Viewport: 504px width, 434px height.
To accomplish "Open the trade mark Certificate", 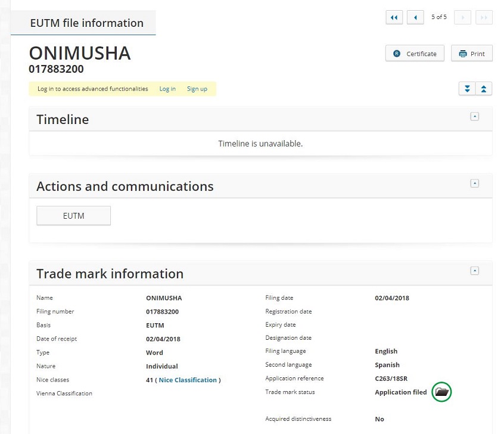I will point(415,54).
